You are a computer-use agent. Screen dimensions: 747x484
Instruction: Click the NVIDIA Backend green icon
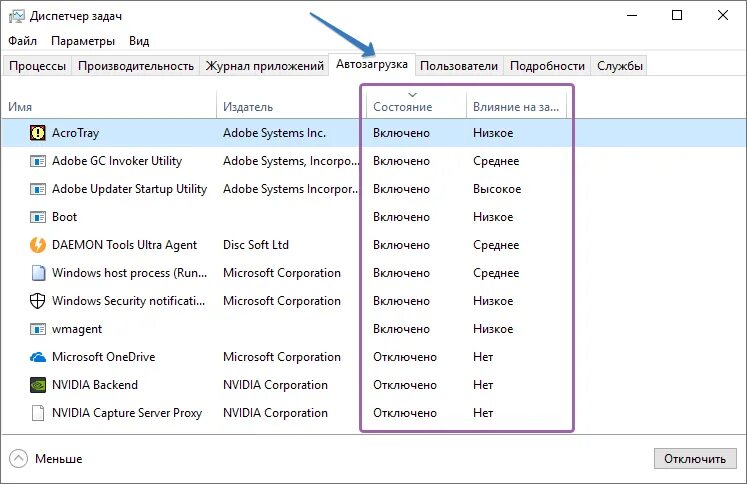[38, 385]
